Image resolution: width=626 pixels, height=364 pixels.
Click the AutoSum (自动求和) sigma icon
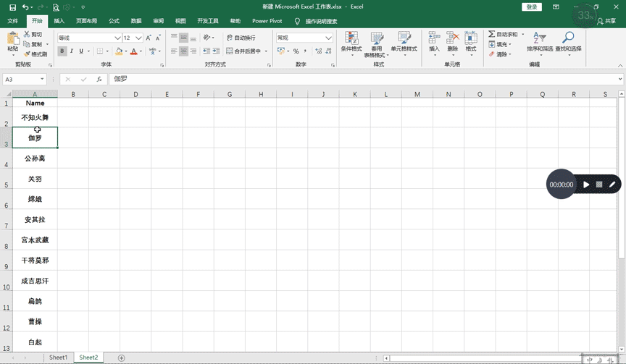coord(492,34)
